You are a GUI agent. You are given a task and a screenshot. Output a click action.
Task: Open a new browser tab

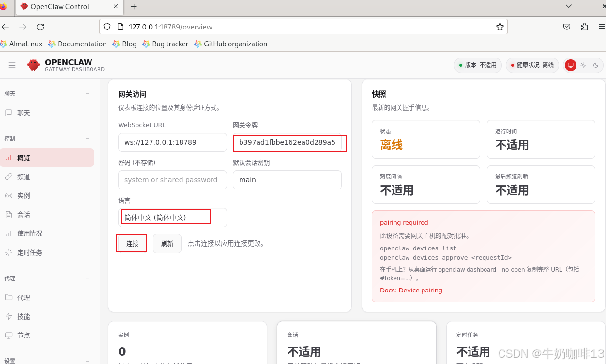(x=134, y=7)
